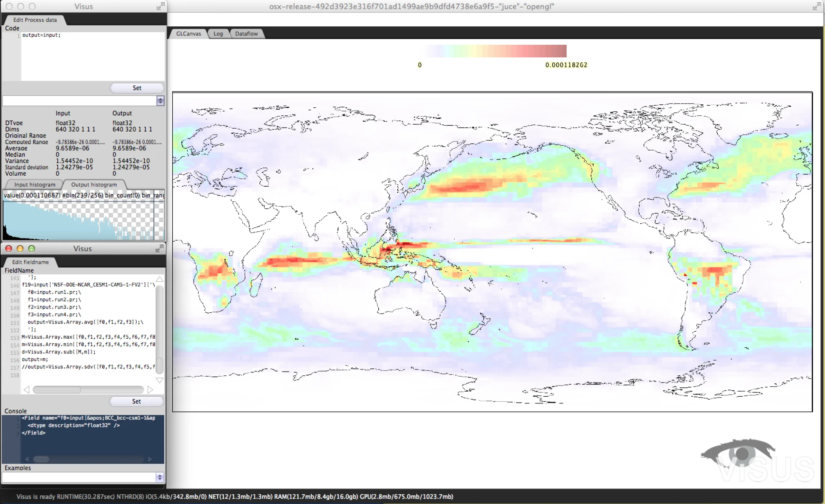Click the FieldName right scroll arrow
Viewport: 825px width, 504px height.
[x=150, y=390]
